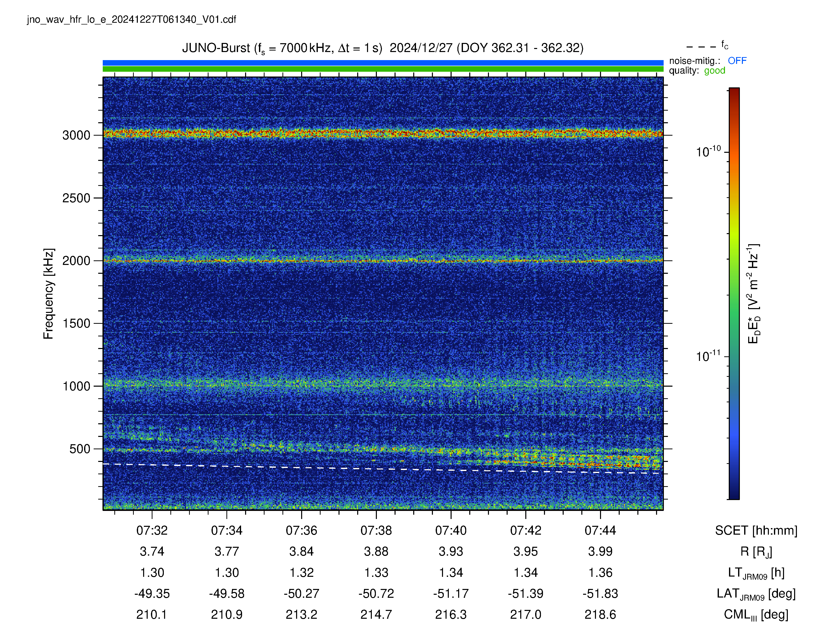This screenshot has height=644, width=833.
Task: Click the 07:44 time tick label
Action: pyautogui.click(x=600, y=530)
